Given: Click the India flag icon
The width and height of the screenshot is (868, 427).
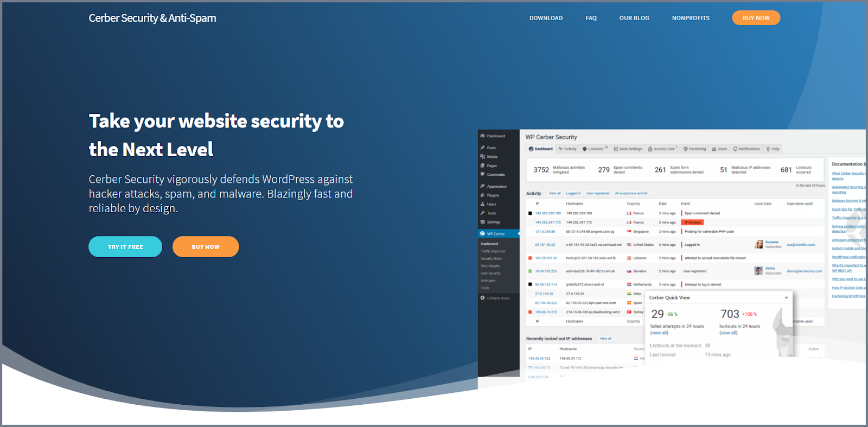Looking at the screenshot, I should (x=629, y=294).
